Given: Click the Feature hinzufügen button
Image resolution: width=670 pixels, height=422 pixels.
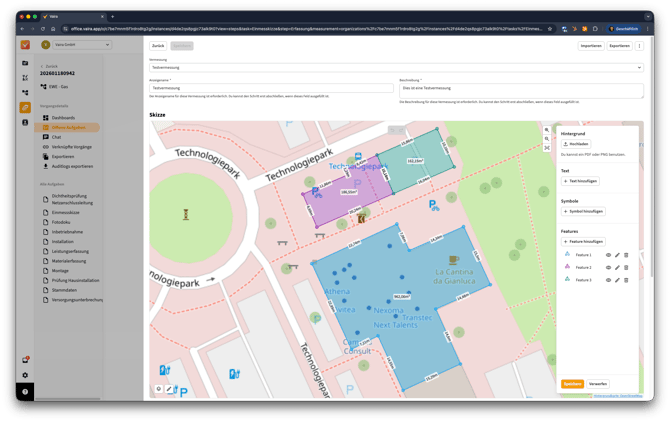Looking at the screenshot, I should coord(584,241).
